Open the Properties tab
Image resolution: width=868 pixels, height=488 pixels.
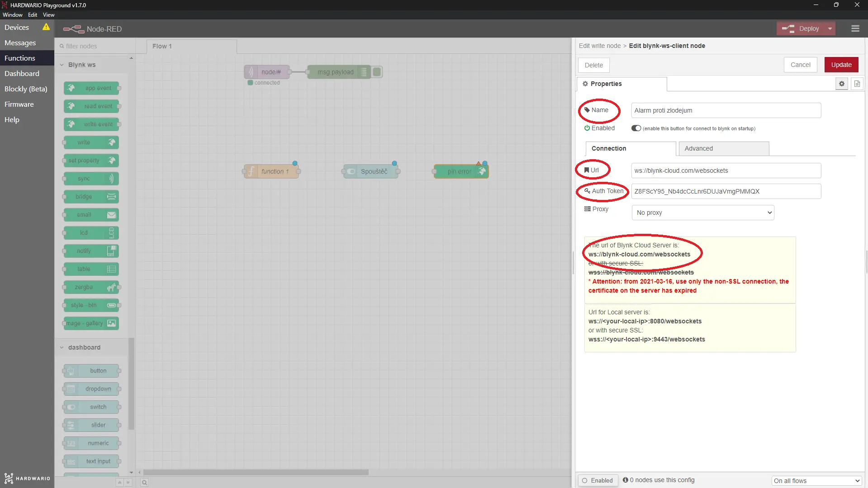621,84
